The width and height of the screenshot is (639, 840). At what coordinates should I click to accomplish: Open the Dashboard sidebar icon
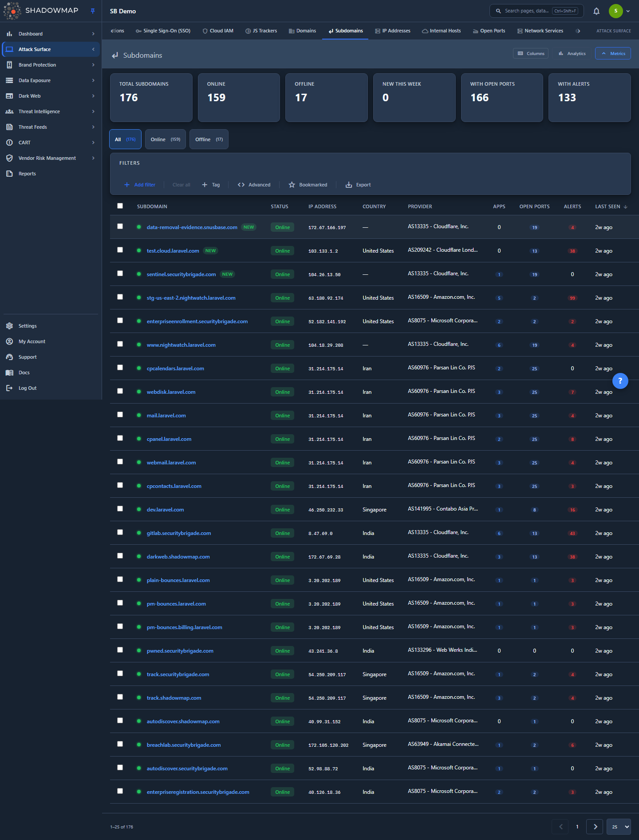(x=9, y=34)
